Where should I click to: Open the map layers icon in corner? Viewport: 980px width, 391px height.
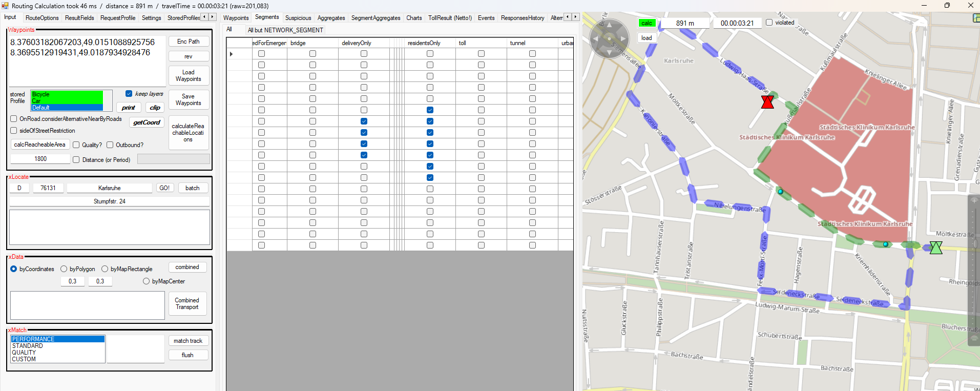(x=976, y=18)
